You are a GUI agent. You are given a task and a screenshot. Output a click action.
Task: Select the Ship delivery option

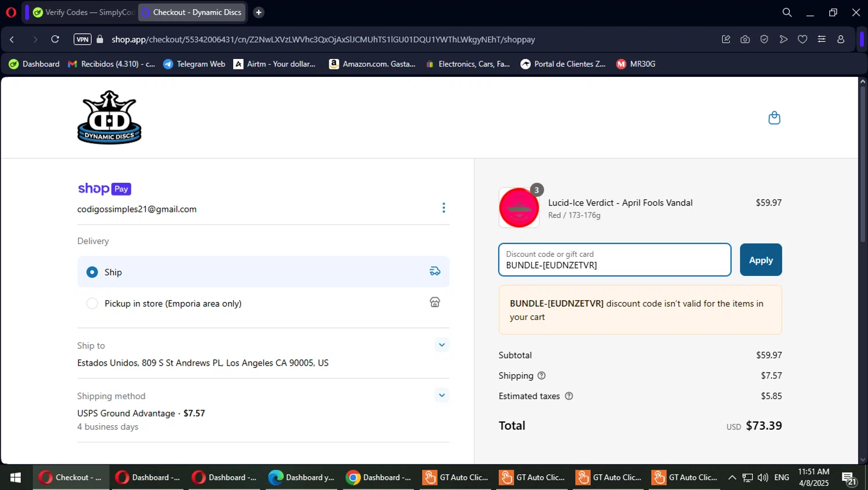(263, 272)
